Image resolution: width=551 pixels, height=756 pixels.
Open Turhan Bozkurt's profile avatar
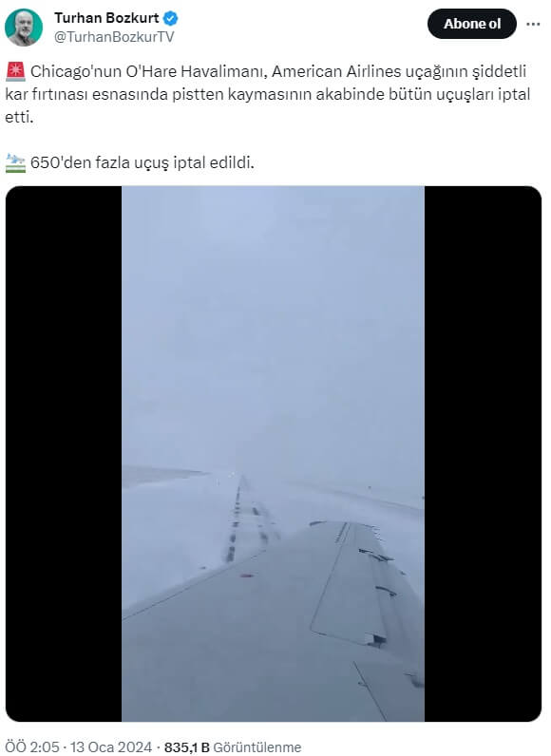(x=23, y=27)
